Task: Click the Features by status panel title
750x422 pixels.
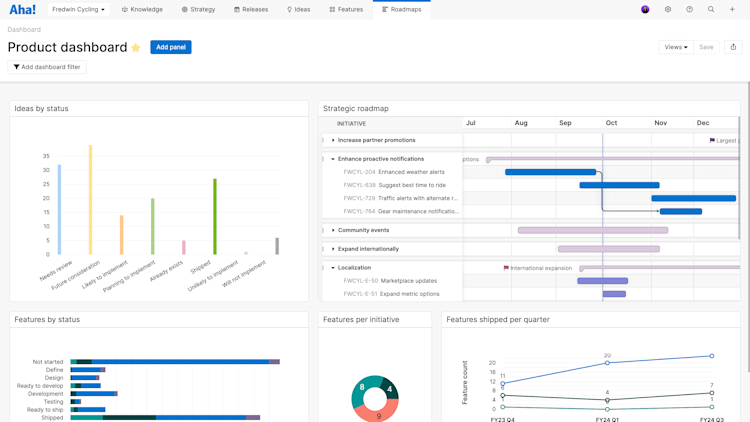Action: [x=47, y=320]
